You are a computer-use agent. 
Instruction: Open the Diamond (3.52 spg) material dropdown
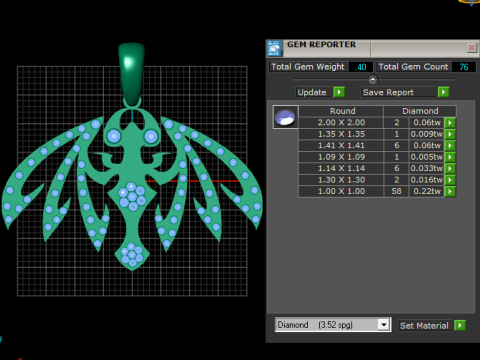click(384, 325)
